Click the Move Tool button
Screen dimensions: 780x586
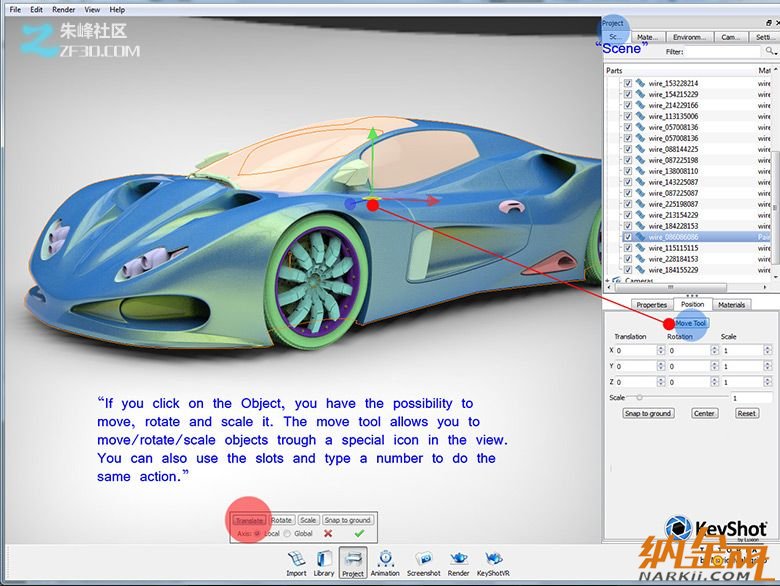tap(690, 323)
